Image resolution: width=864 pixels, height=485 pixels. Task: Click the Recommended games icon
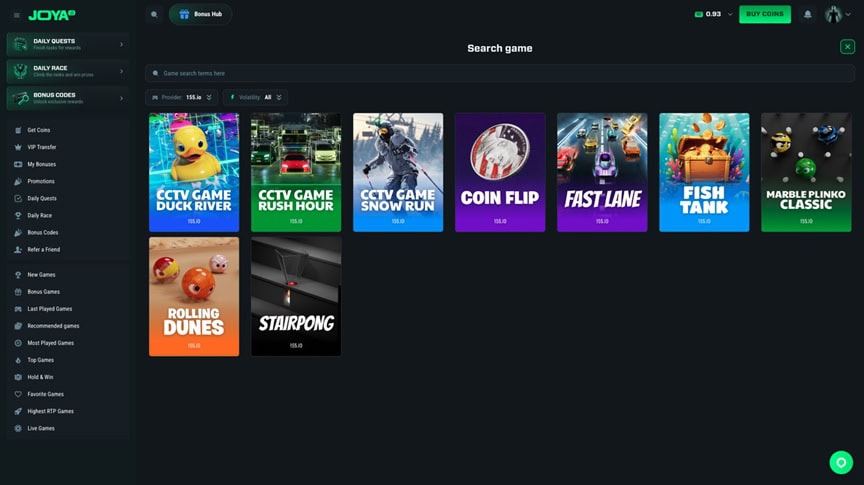coord(18,326)
